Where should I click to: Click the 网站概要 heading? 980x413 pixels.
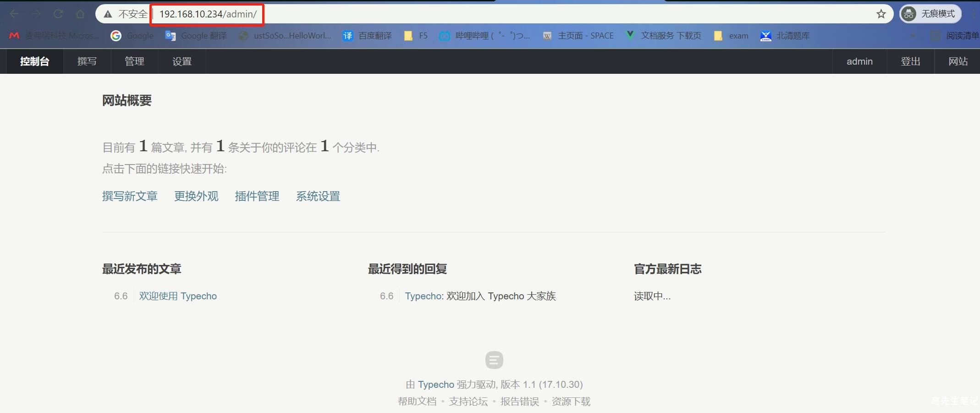coord(127,100)
